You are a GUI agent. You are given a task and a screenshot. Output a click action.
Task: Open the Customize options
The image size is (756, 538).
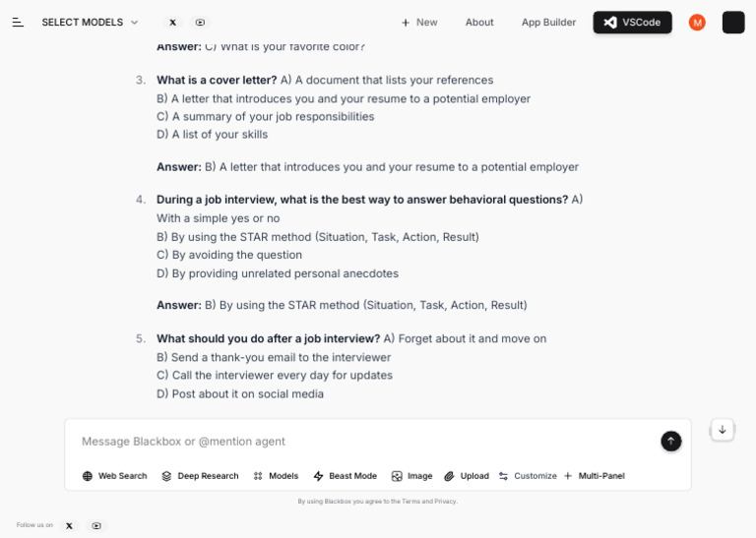(528, 476)
